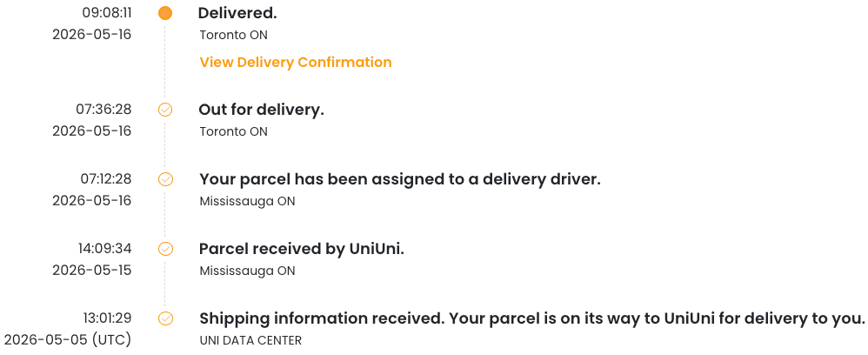Click Mississauga ON under Parcel received

point(248,271)
